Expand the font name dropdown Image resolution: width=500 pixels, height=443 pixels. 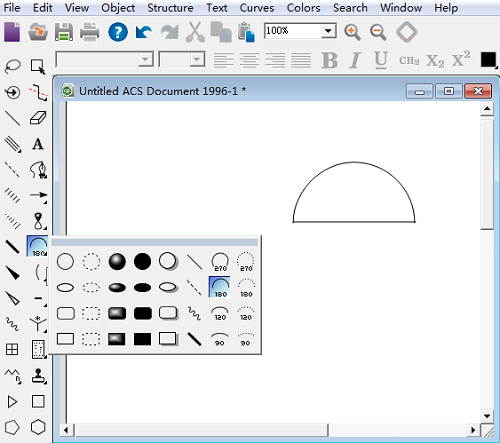pyautogui.click(x=145, y=60)
